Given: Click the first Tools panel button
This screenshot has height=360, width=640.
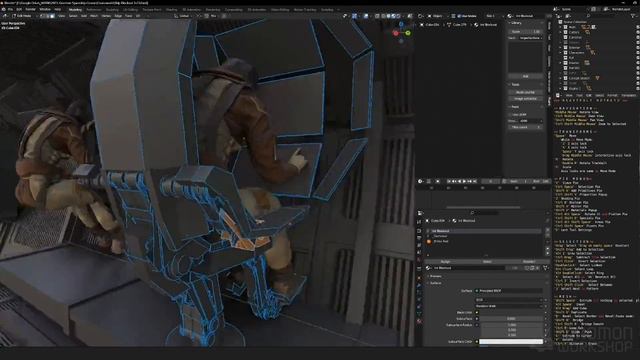Looking at the screenshot, I should 525,92.
